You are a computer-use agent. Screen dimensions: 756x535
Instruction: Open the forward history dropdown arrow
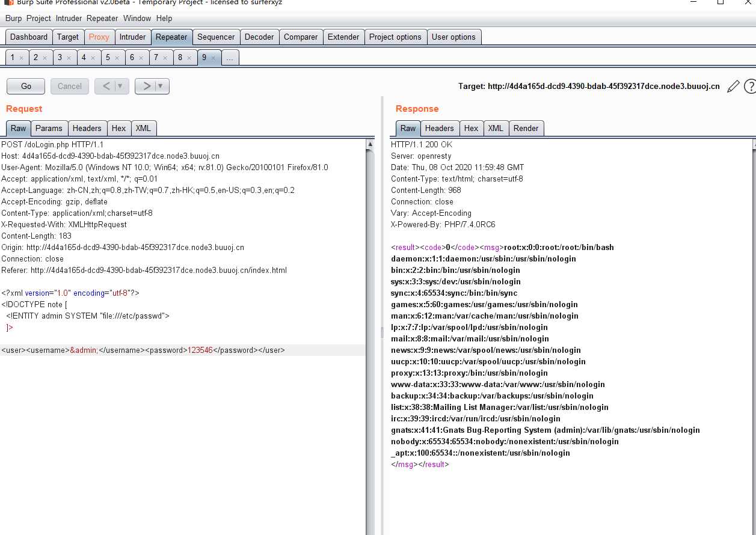[161, 86]
